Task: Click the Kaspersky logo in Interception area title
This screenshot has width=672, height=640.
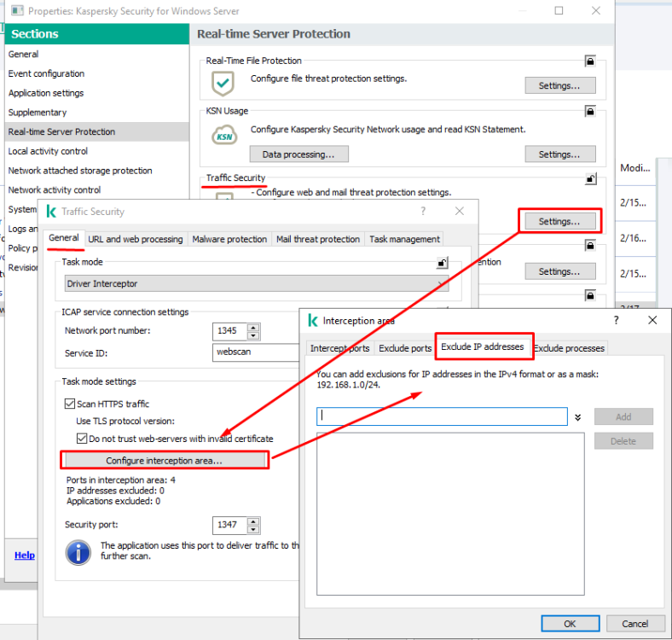Action: pyautogui.click(x=313, y=321)
